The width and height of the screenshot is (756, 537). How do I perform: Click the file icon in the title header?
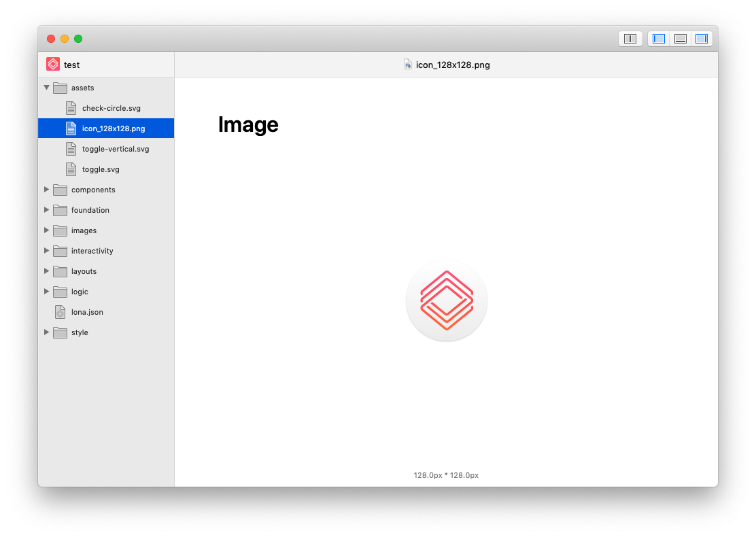(408, 64)
